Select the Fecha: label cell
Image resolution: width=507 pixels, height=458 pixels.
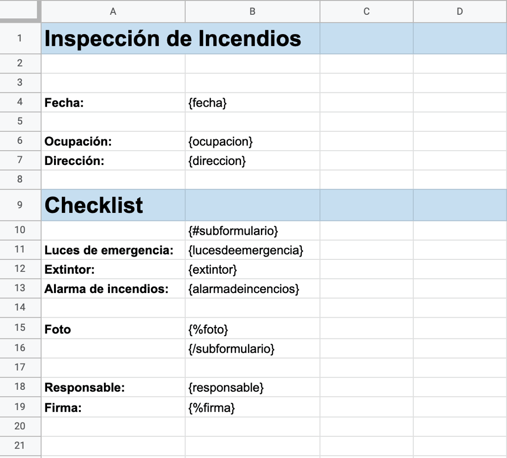tap(113, 103)
